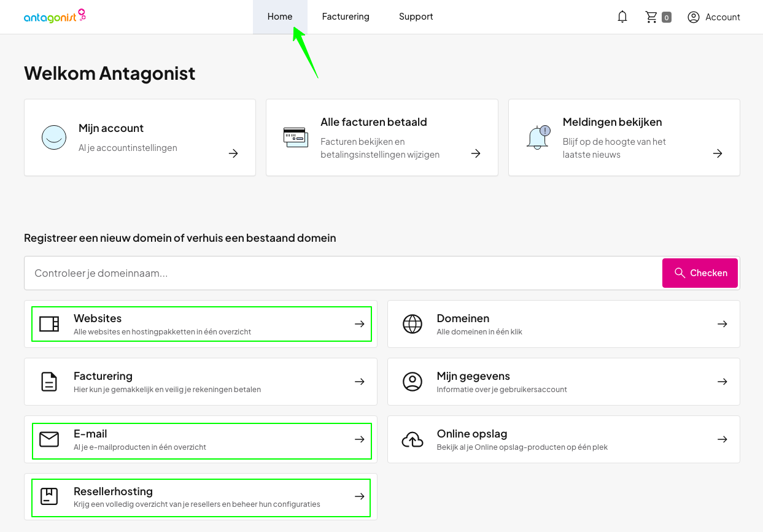Viewport: 763px width, 532px height.
Task: Click the Online opslag cloud icon
Action: [x=412, y=439]
